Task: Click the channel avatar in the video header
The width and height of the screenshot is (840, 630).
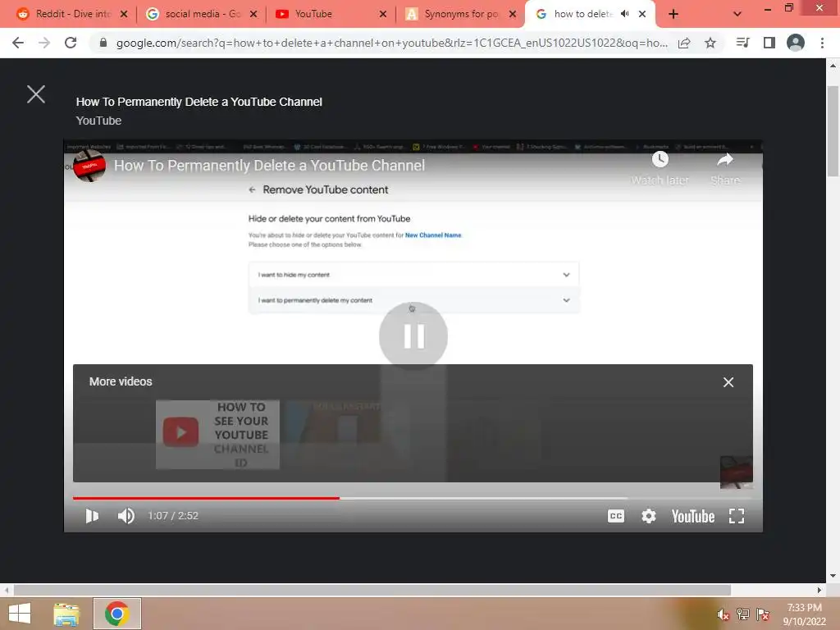Action: (89, 166)
